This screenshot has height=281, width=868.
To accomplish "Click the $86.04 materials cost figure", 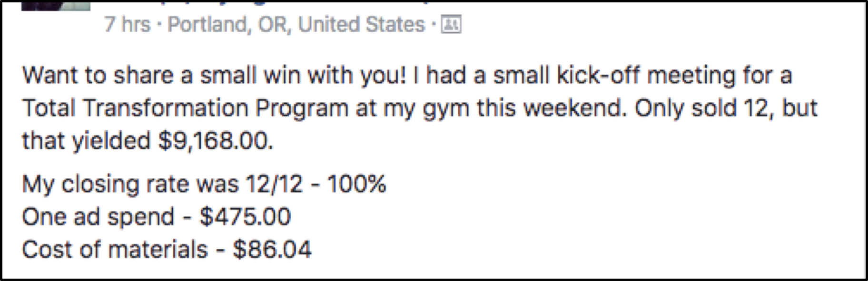I will (x=272, y=250).
